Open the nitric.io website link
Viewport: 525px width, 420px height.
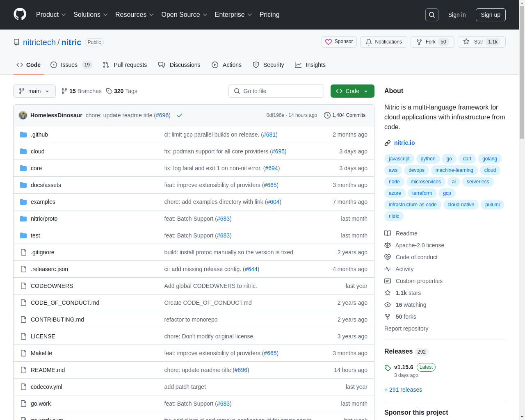coord(404,143)
